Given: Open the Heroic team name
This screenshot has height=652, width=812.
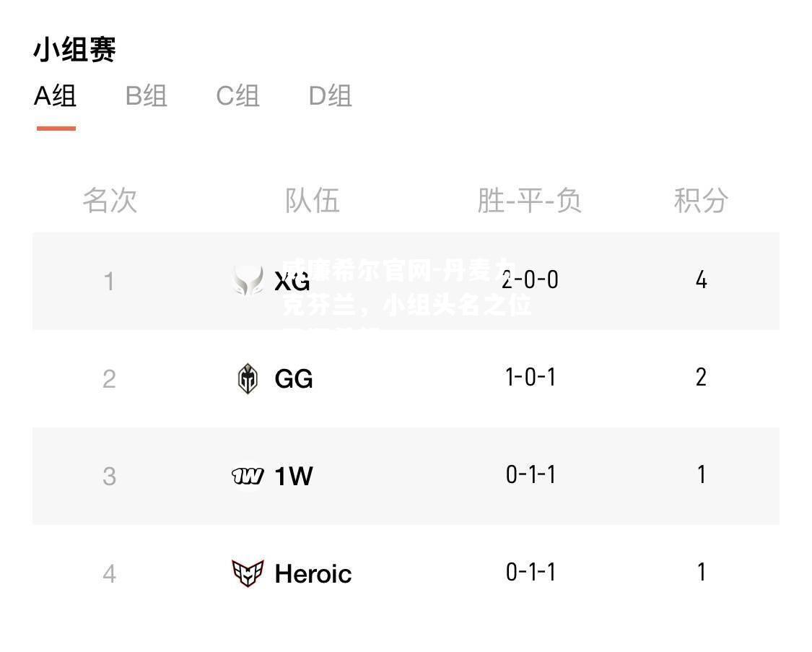Looking at the screenshot, I should coord(313,574).
